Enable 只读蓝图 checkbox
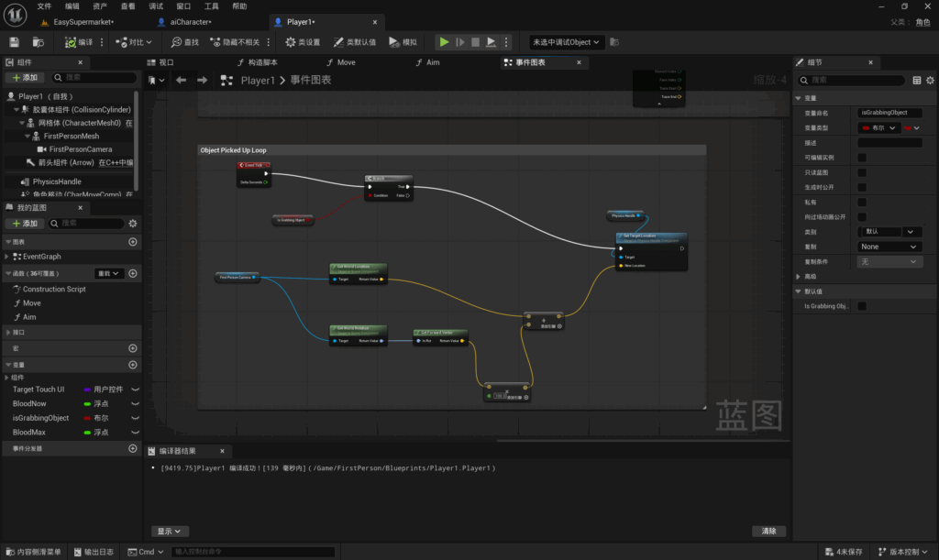The image size is (939, 560). (862, 172)
